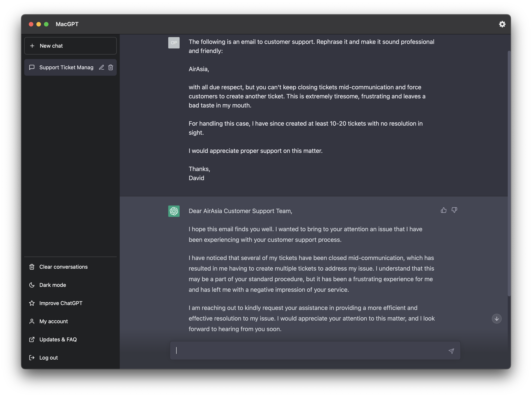Screen dimensions: 532x397
Task: Click the trash icon beside Clear conversations
Action: pyautogui.click(x=32, y=267)
